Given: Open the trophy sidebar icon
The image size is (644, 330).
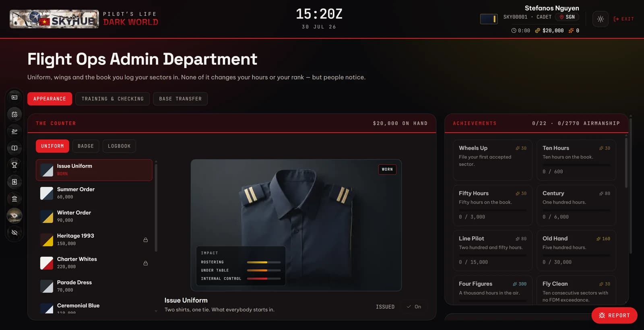Looking at the screenshot, I should click(x=14, y=165).
